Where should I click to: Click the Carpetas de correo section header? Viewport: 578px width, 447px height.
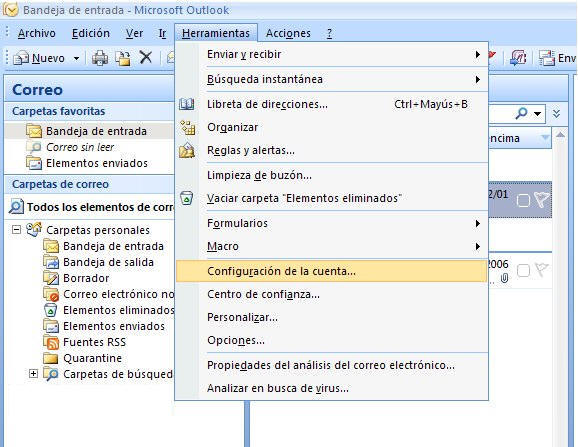[x=89, y=184]
